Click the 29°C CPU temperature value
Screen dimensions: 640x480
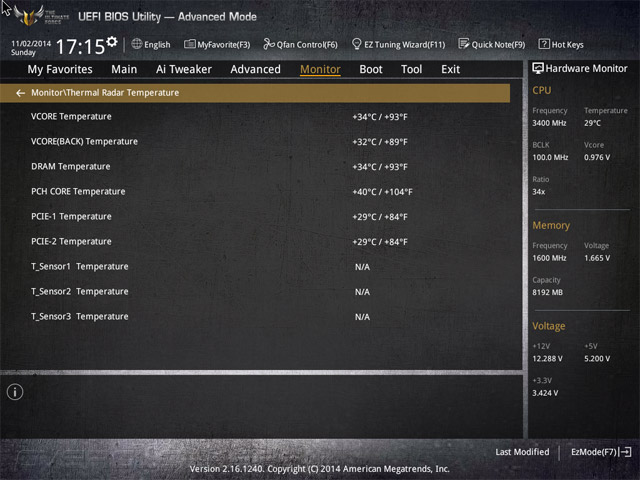pyautogui.click(x=592, y=123)
